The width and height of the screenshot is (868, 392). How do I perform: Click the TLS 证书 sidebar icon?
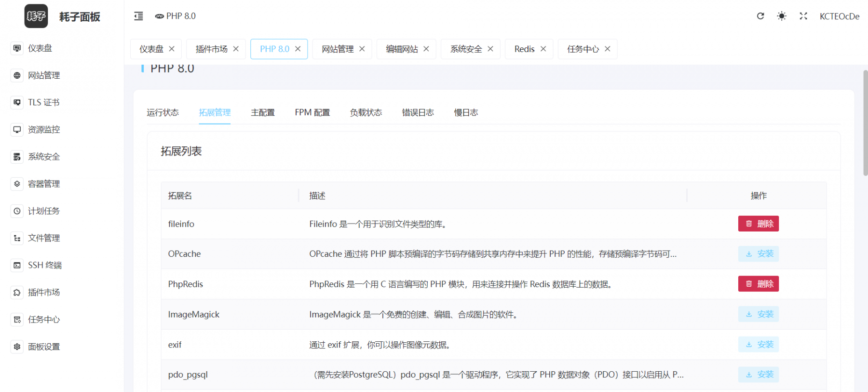click(x=17, y=102)
